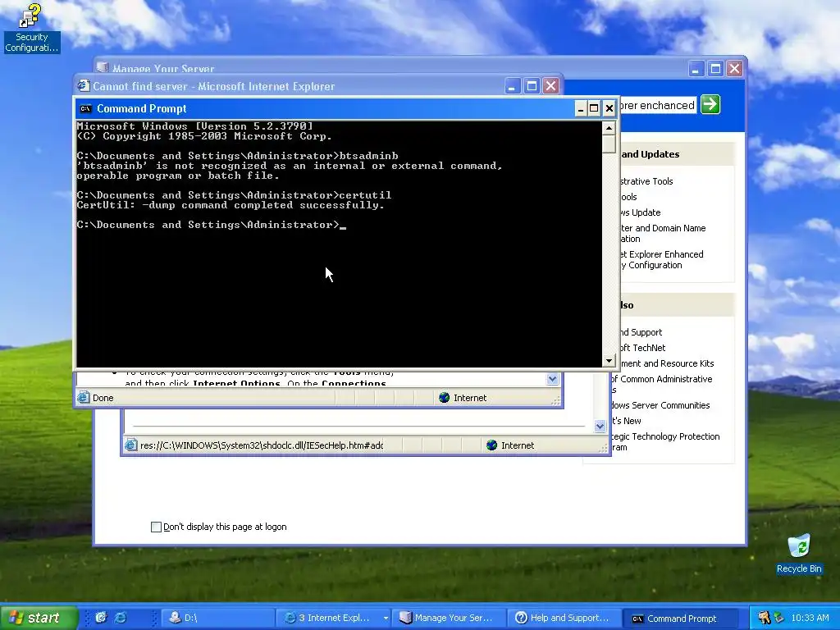
Task: Click the CertUtil -dump completed successfully line
Action: (x=231, y=205)
